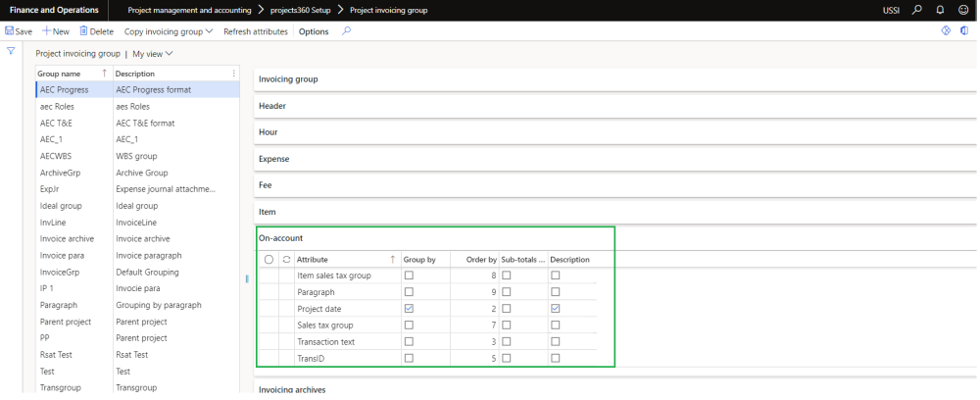This screenshot has width=980, height=400.
Task: Click the Delete trash icon
Action: point(84,31)
